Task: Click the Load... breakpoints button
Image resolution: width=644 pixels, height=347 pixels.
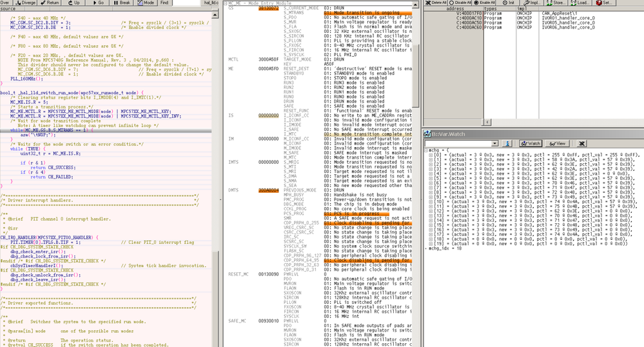Action: 580,3
